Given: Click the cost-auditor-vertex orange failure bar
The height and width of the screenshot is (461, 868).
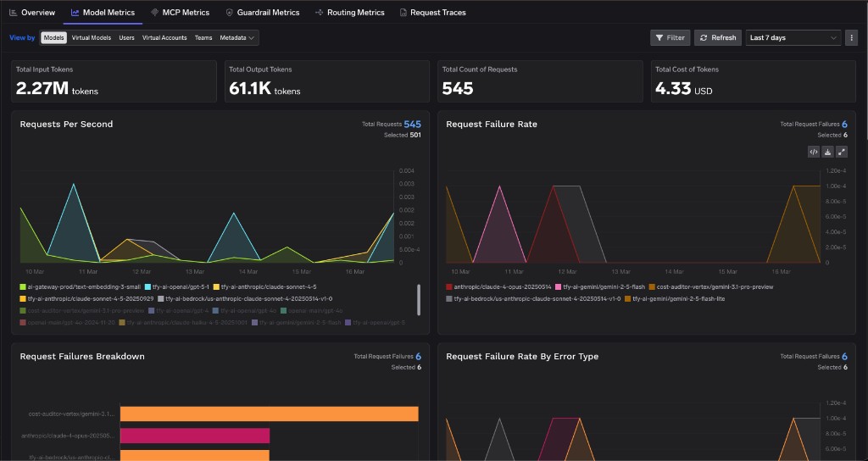Looking at the screenshot, I should pos(269,414).
